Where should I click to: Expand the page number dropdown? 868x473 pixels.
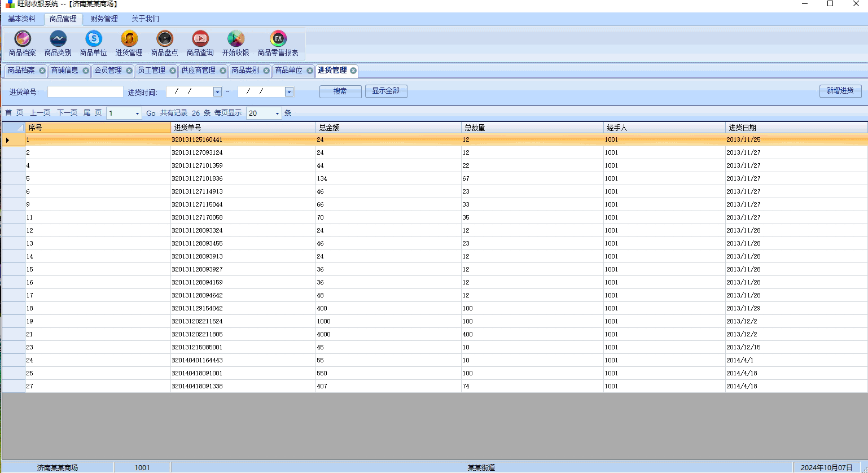click(x=137, y=113)
